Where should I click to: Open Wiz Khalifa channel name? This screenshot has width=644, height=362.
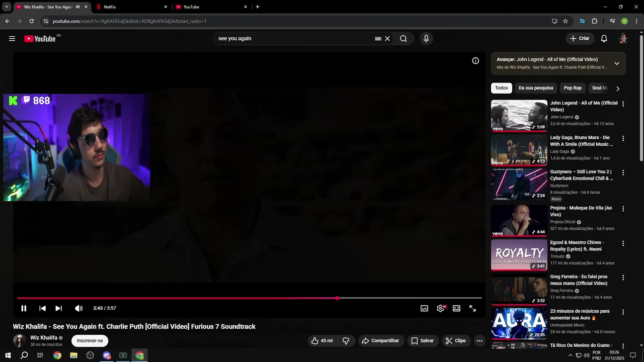point(44,338)
